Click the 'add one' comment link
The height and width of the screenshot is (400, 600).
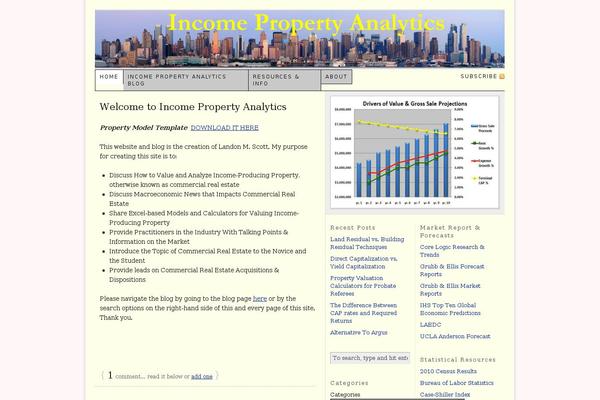click(x=202, y=377)
